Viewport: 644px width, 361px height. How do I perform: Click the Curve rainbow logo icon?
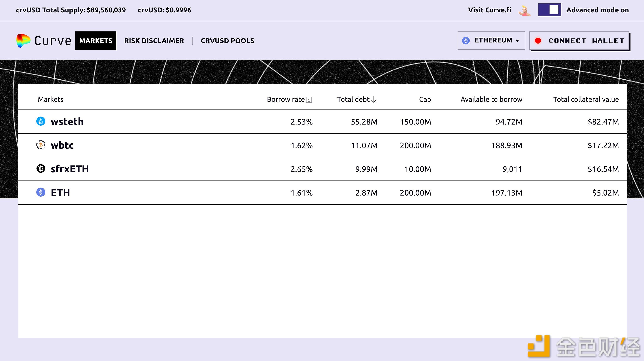23,40
